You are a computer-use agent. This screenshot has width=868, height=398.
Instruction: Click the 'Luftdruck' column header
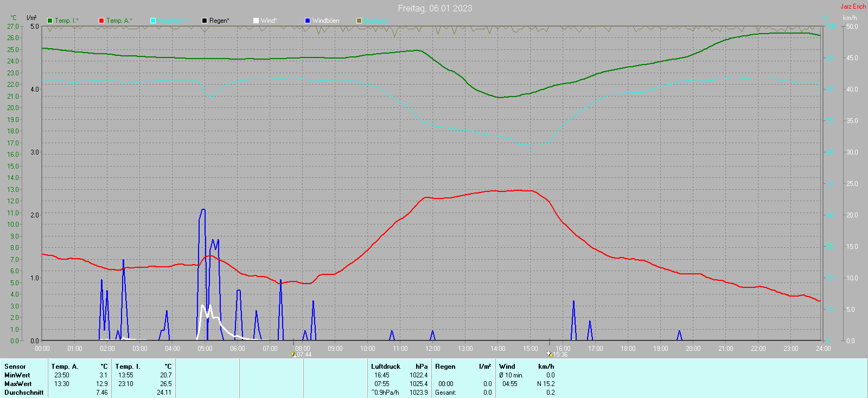(x=386, y=367)
